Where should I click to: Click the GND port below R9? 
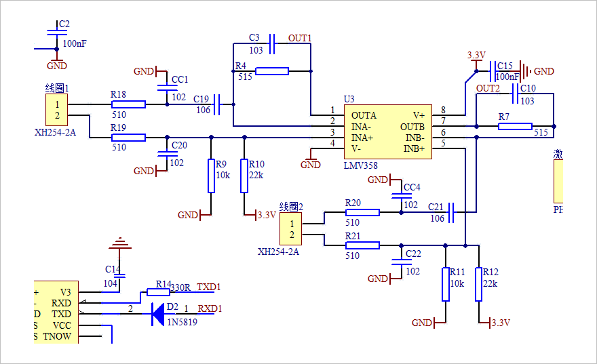coord(193,215)
